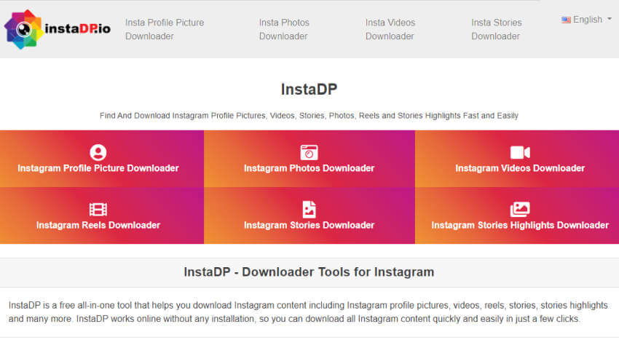The image size is (619, 364).
Task: Select Instagram Photos Downloader tile label
Action: (309, 168)
